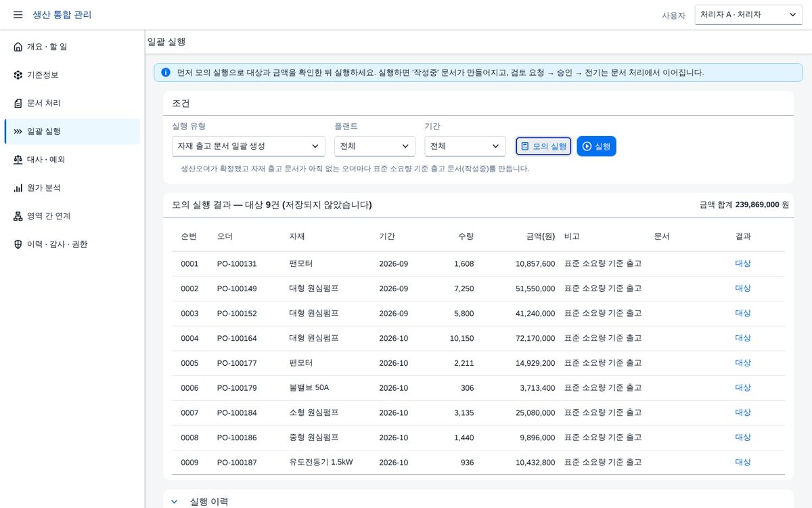Image resolution: width=812 pixels, height=508 pixels.
Task: Click 대상 result for PO-100177
Action: (x=743, y=363)
